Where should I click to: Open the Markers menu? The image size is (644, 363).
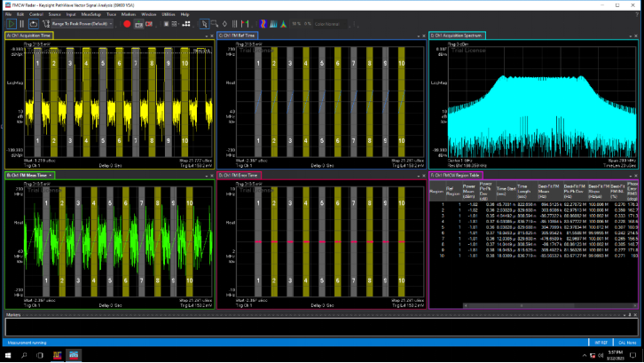point(130,14)
